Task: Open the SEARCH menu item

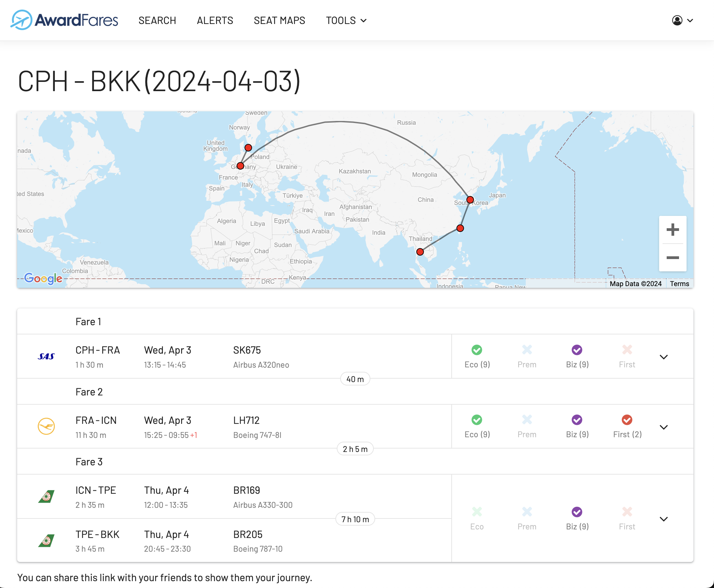Action: click(157, 21)
